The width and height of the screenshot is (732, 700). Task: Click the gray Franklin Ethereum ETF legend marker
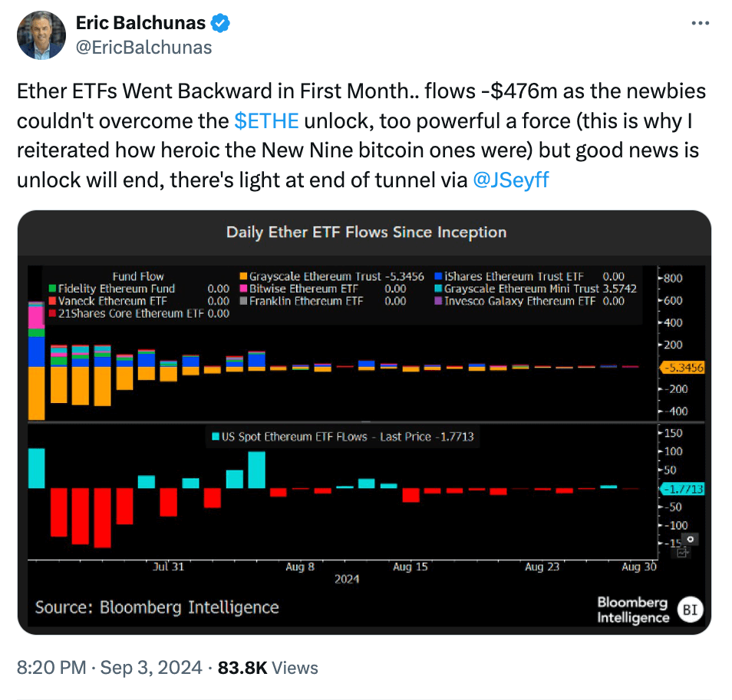click(x=243, y=301)
